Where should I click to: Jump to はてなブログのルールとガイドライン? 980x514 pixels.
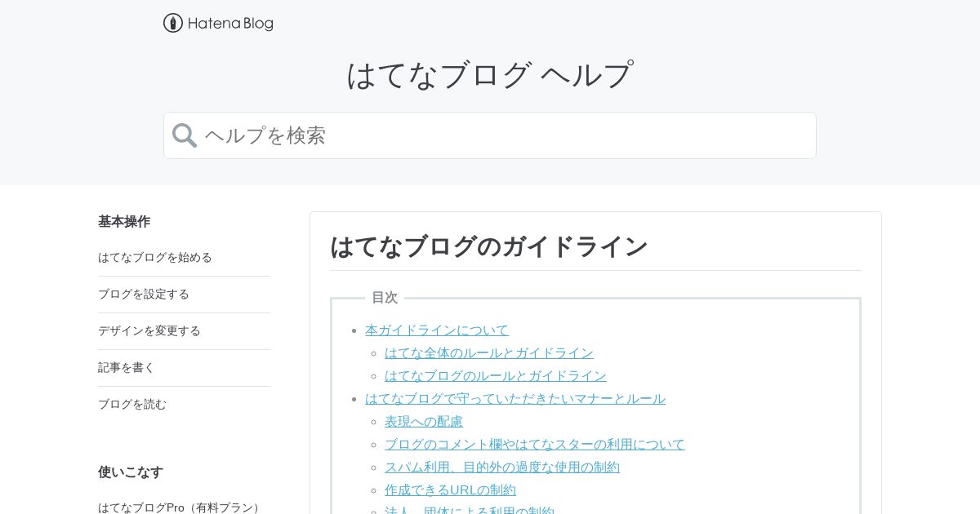[x=496, y=375]
